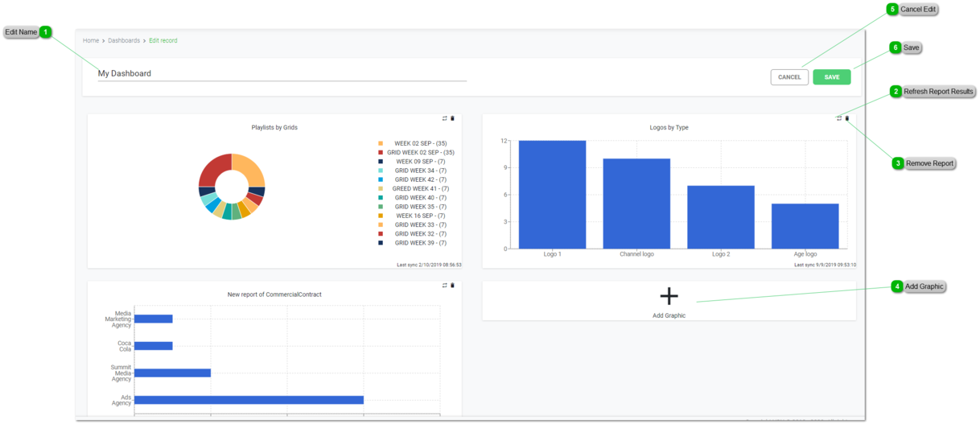
Task: Edit the My Dashboard name field
Action: coord(282,73)
